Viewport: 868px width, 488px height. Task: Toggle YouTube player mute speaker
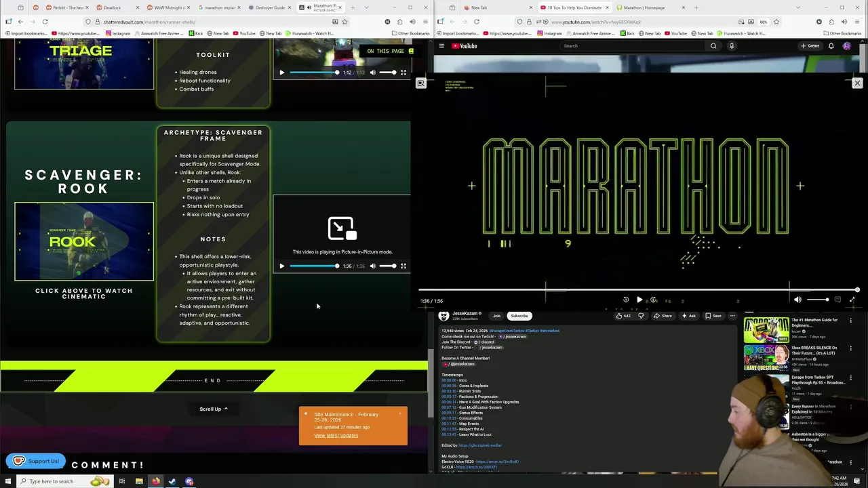pyautogui.click(x=797, y=300)
